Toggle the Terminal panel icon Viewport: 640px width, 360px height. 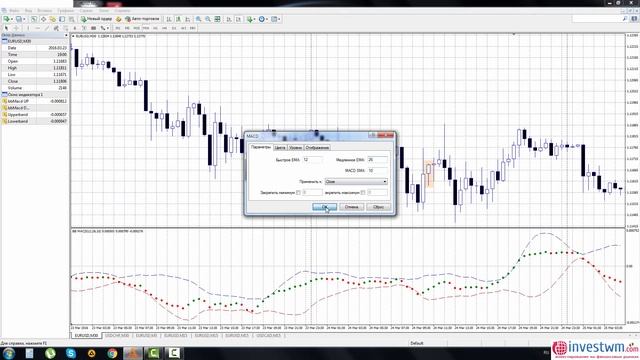tap(62, 19)
